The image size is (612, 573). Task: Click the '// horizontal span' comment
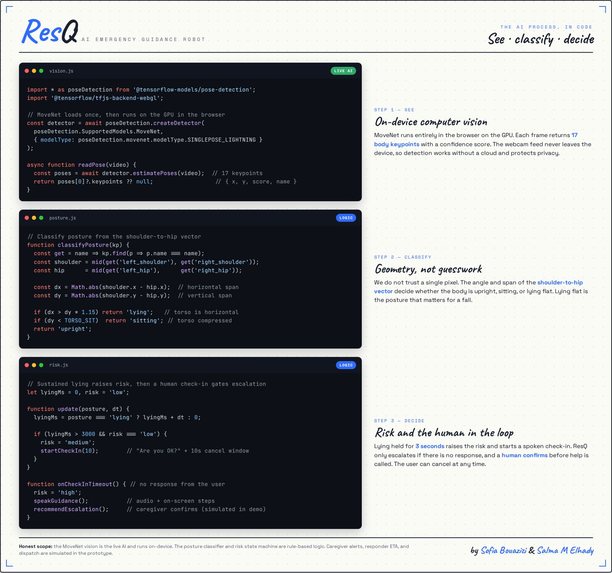coord(208,287)
